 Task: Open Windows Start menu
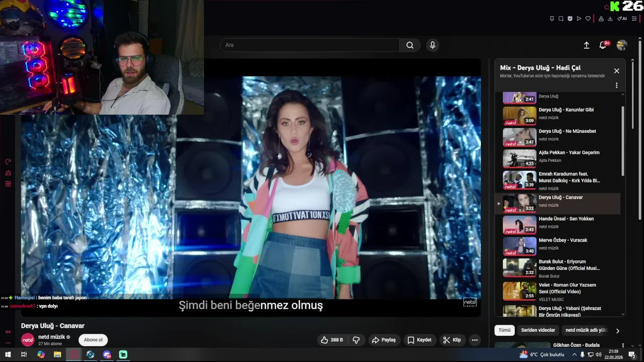[x=8, y=354]
